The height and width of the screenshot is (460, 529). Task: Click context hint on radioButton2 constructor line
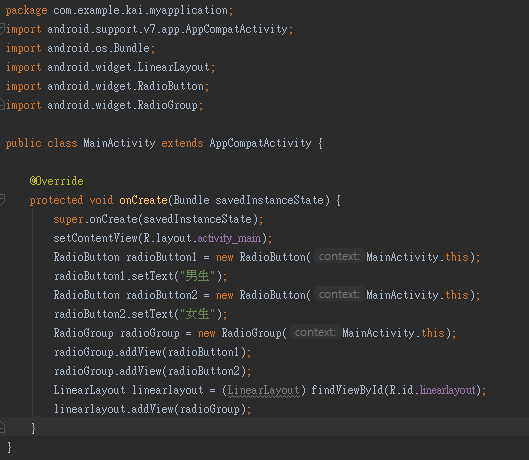[339, 295]
